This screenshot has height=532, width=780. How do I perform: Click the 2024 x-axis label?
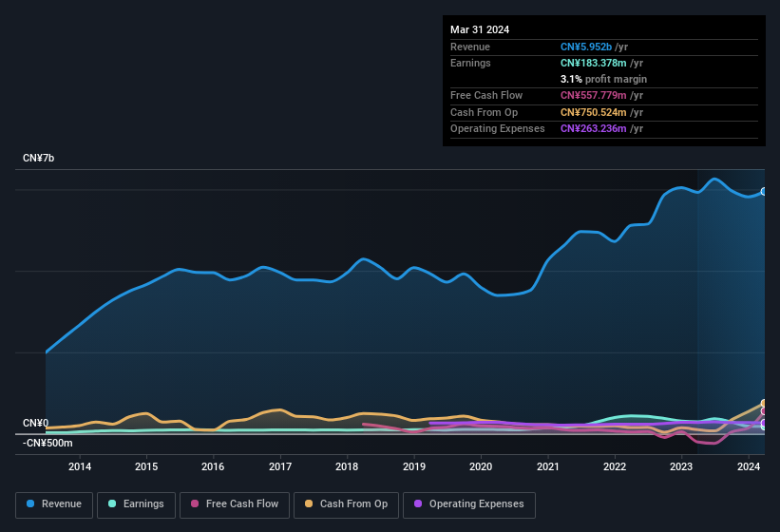[x=748, y=466]
